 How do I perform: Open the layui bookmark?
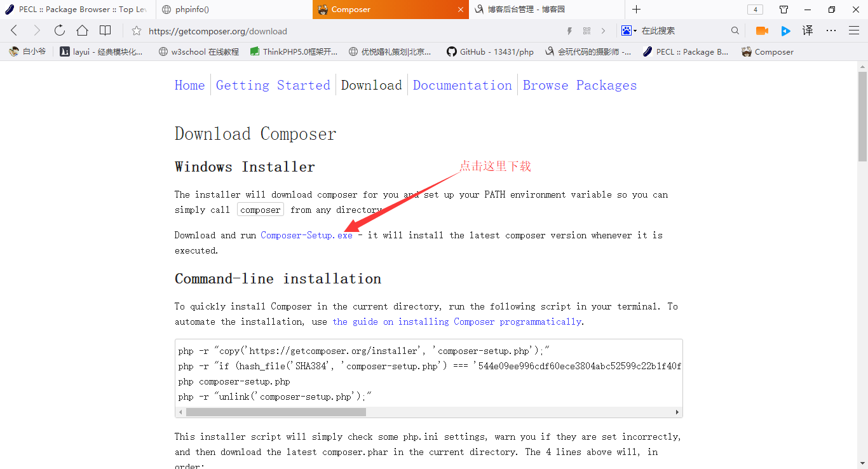tap(102, 52)
